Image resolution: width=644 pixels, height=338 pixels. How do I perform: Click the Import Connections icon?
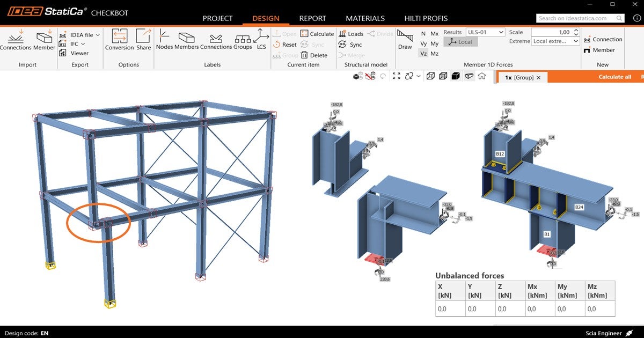(16, 36)
